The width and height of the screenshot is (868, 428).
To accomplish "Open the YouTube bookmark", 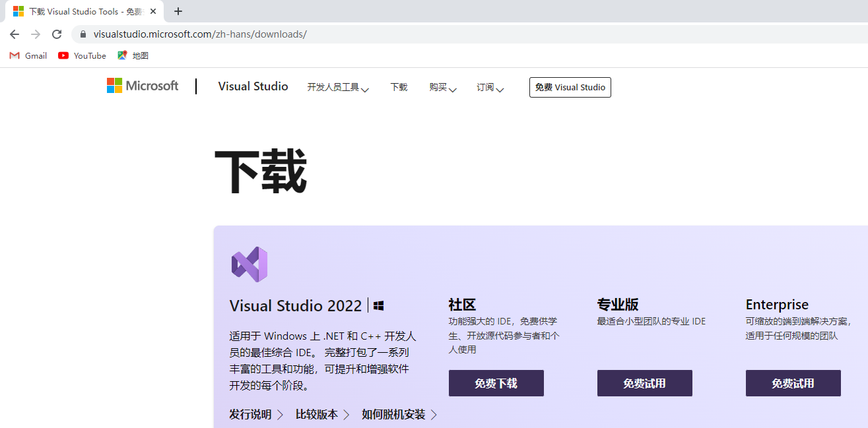I will [x=82, y=56].
